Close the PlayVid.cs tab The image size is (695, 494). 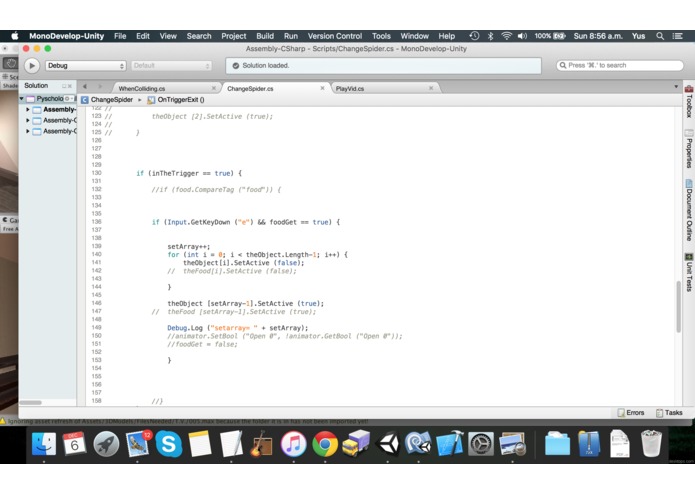click(x=431, y=88)
